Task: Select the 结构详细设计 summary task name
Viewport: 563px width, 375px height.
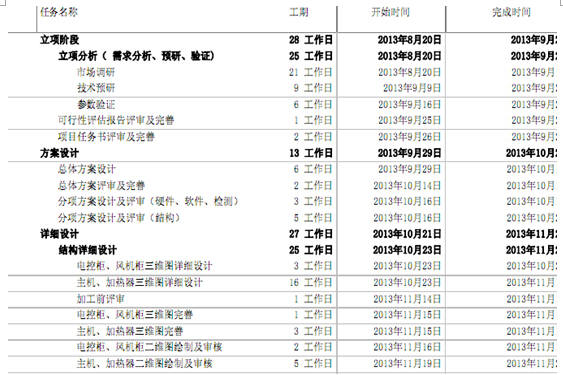Action: pos(88,250)
